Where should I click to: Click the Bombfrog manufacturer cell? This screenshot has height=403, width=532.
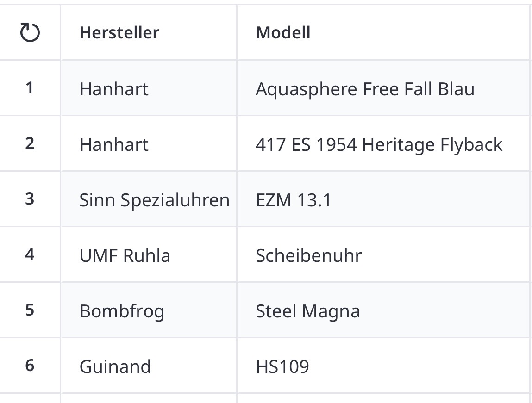pyautogui.click(x=122, y=311)
